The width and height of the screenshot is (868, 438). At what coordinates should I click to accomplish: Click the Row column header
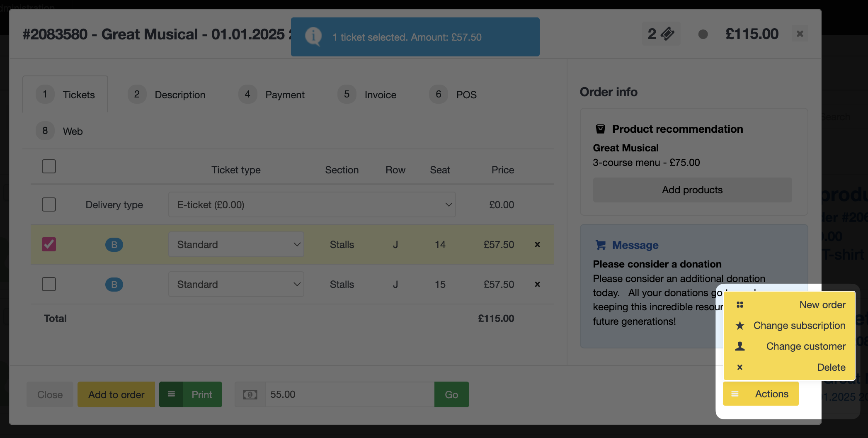(395, 170)
